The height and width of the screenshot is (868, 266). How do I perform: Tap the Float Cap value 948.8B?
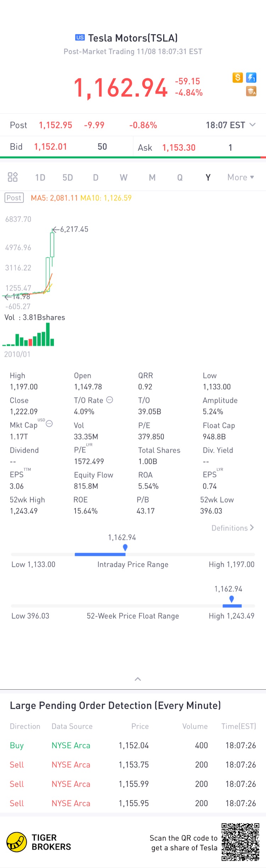click(214, 437)
